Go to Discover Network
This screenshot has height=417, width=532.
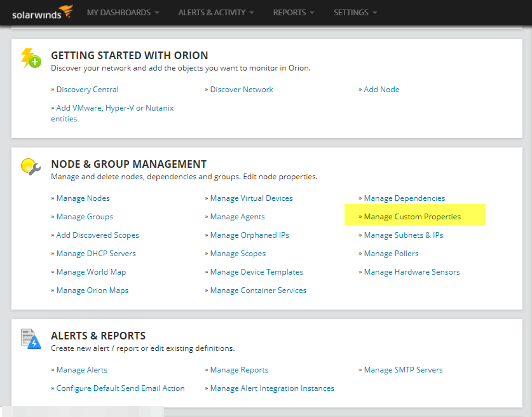click(x=242, y=90)
